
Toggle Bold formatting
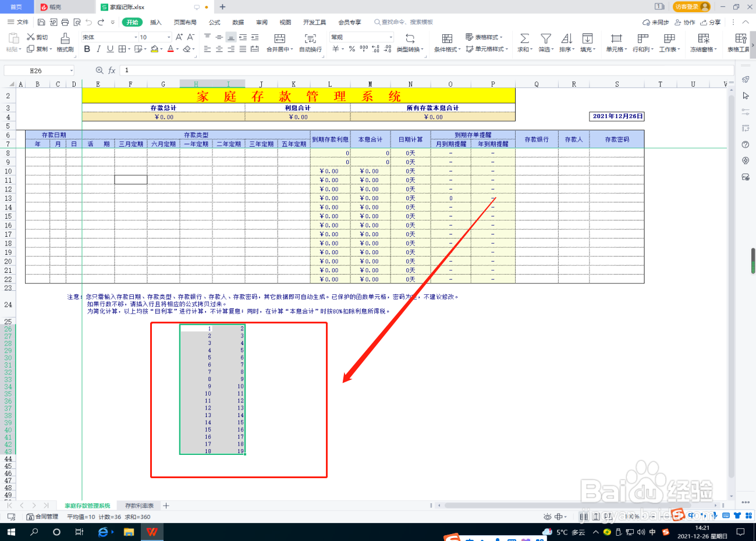(87, 49)
